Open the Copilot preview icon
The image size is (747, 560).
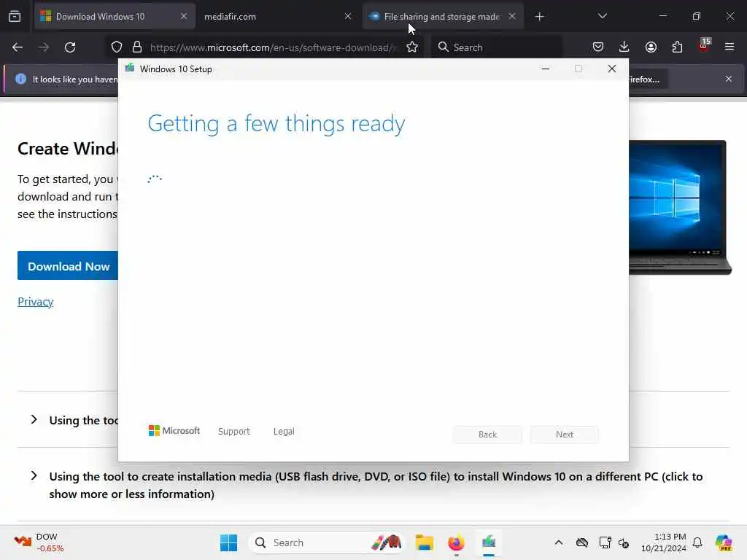click(x=724, y=542)
